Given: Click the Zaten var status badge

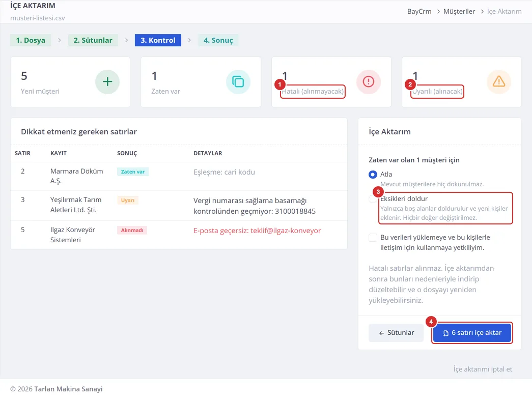Looking at the screenshot, I should [x=133, y=172].
